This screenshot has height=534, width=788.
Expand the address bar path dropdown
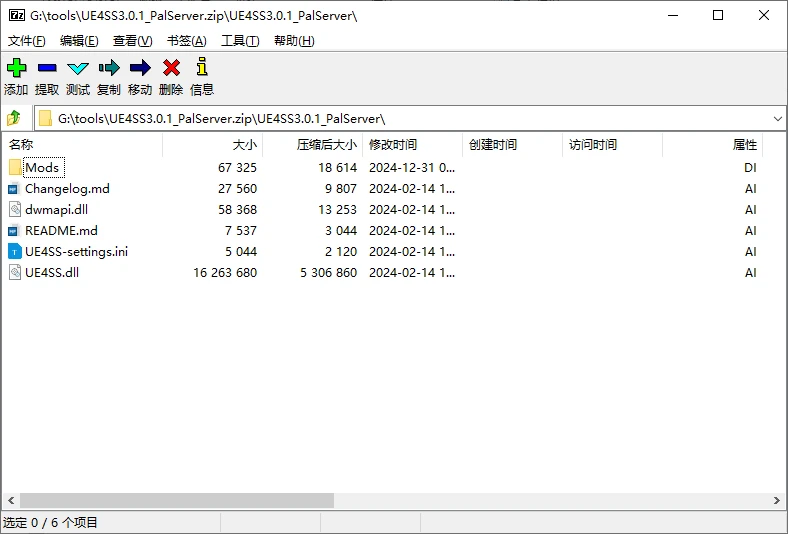click(777, 119)
